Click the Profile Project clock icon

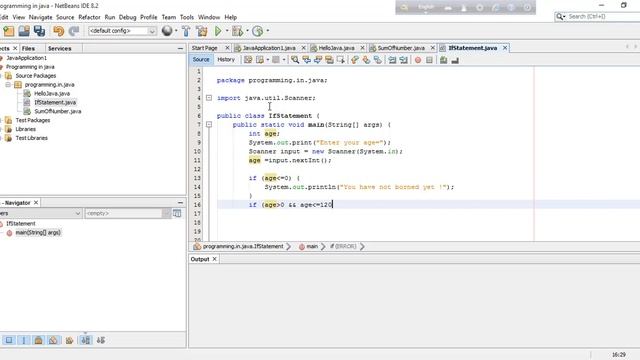257,31
